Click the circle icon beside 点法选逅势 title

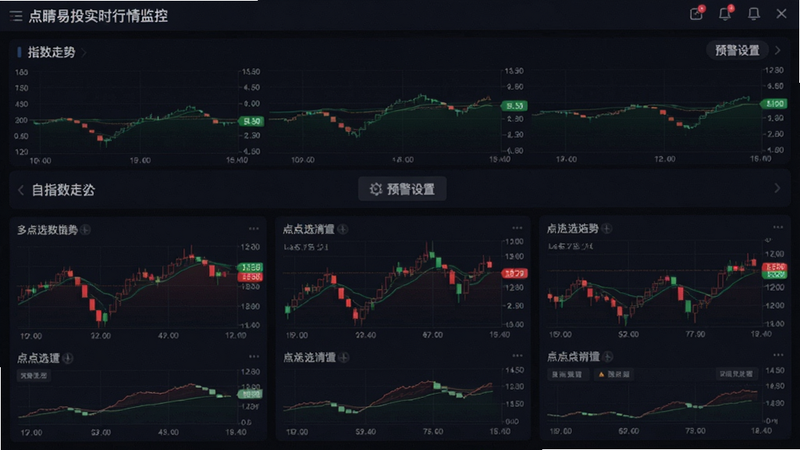[607, 229]
